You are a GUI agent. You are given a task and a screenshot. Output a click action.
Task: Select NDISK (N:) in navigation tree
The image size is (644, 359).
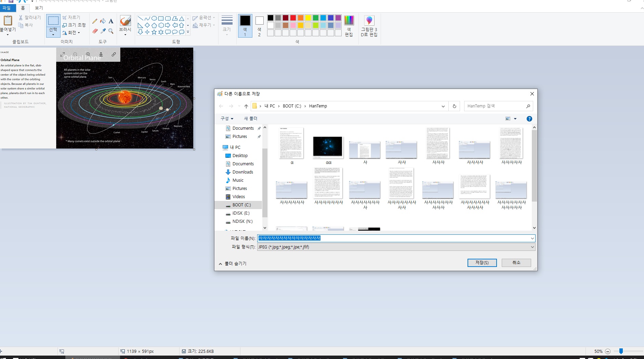[242, 221]
